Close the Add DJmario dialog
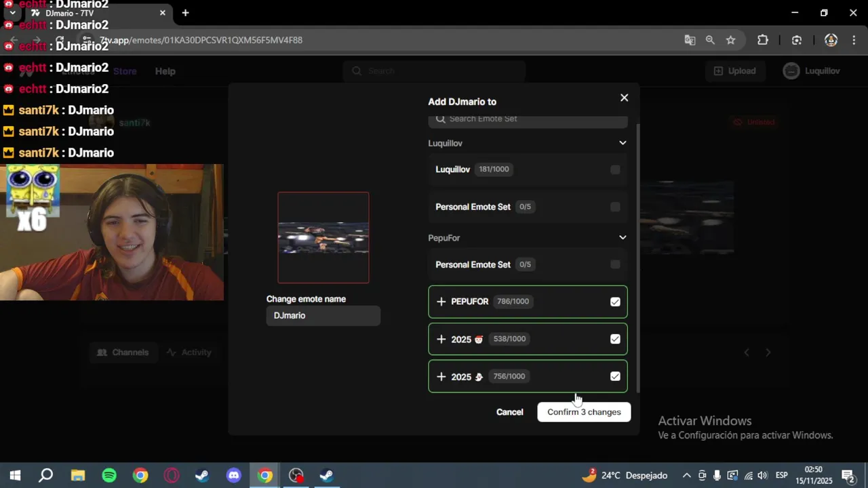Viewport: 868px width, 488px height. click(x=625, y=98)
